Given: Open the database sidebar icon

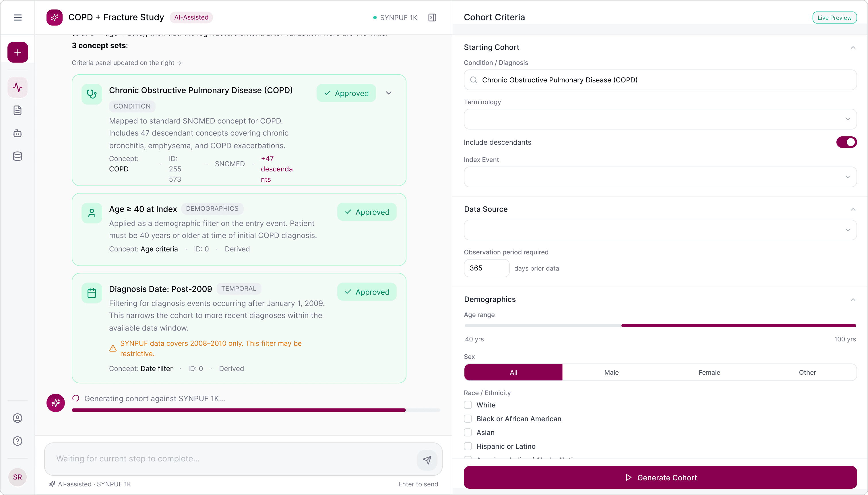Looking at the screenshot, I should pos(18,156).
